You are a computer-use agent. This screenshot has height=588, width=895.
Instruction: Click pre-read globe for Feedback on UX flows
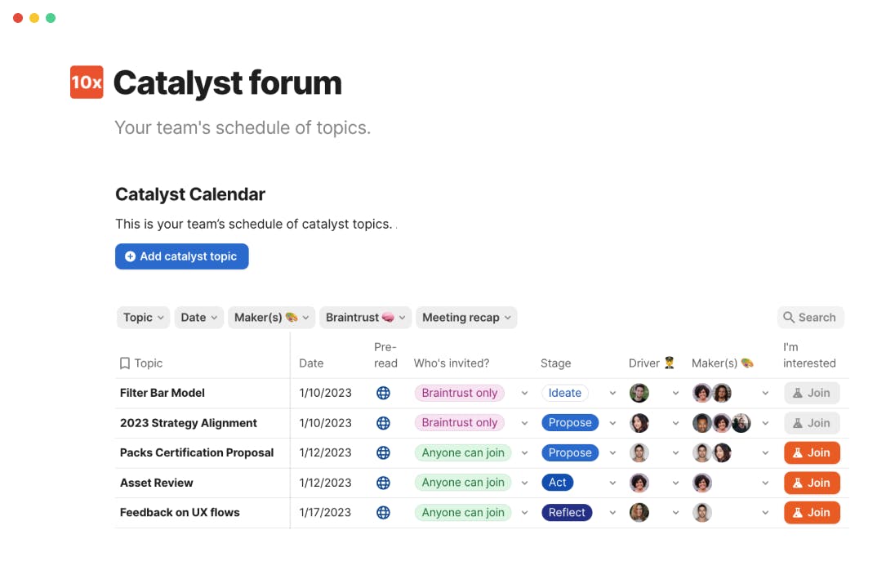tap(383, 513)
